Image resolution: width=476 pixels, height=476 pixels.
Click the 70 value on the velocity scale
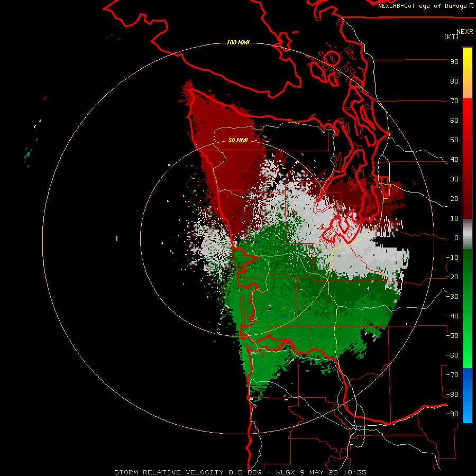coord(454,101)
